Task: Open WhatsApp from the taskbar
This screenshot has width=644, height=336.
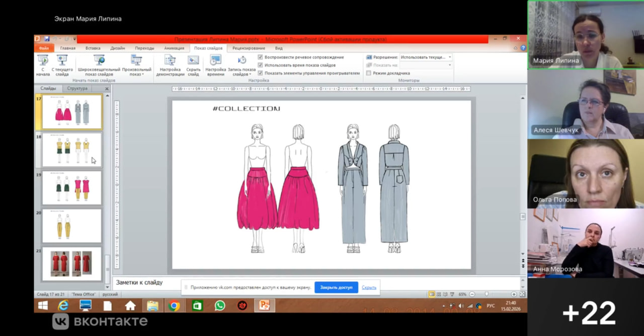Action: tap(219, 305)
